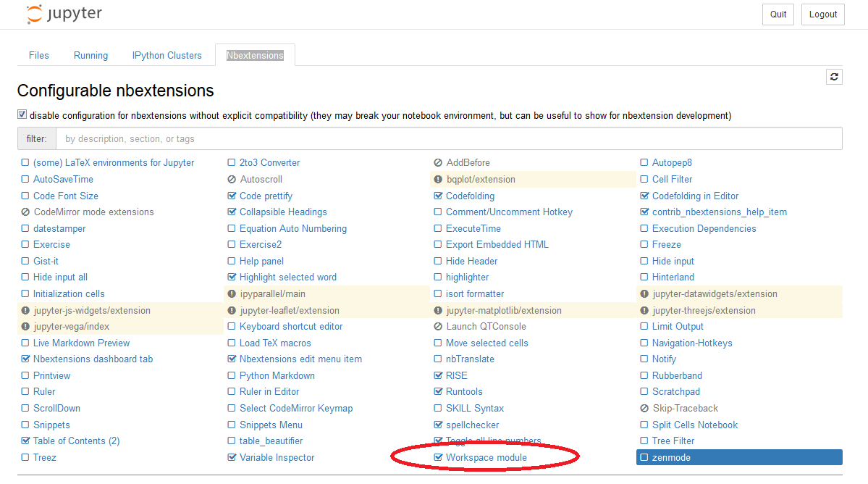868x484 pixels.
Task: Open the isort formatter link
Action: pos(475,294)
